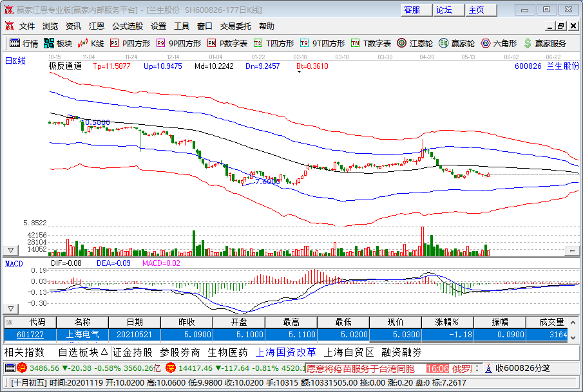Select the 9P四方形 tool
Image resolution: width=583 pixels, height=392 pixels.
coord(179,44)
